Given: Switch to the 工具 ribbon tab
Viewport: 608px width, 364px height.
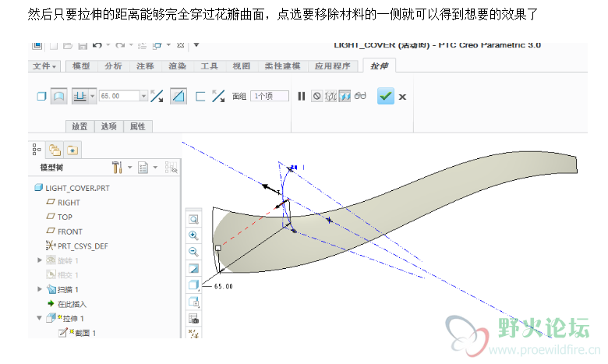Looking at the screenshot, I should coord(209,66).
